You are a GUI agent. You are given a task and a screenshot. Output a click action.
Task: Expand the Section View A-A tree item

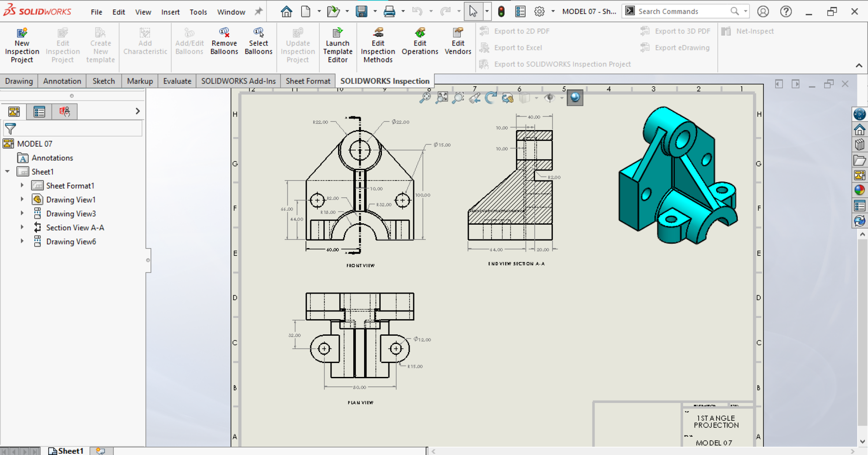[23, 227]
